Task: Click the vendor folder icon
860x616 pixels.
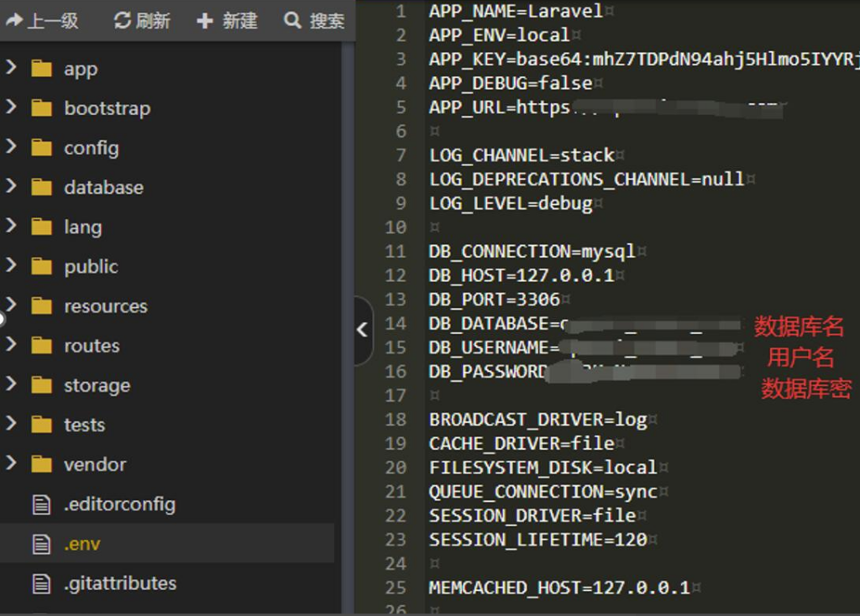Action: pos(41,464)
